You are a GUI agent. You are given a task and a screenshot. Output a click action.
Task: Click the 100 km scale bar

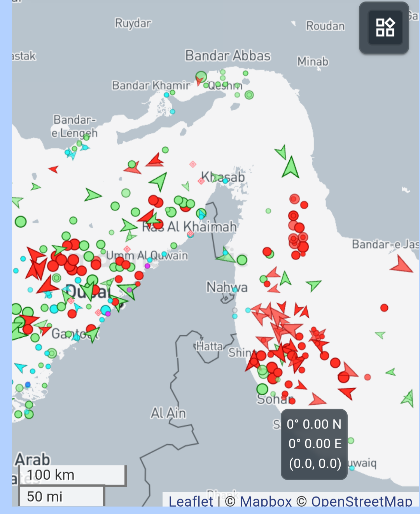72,475
